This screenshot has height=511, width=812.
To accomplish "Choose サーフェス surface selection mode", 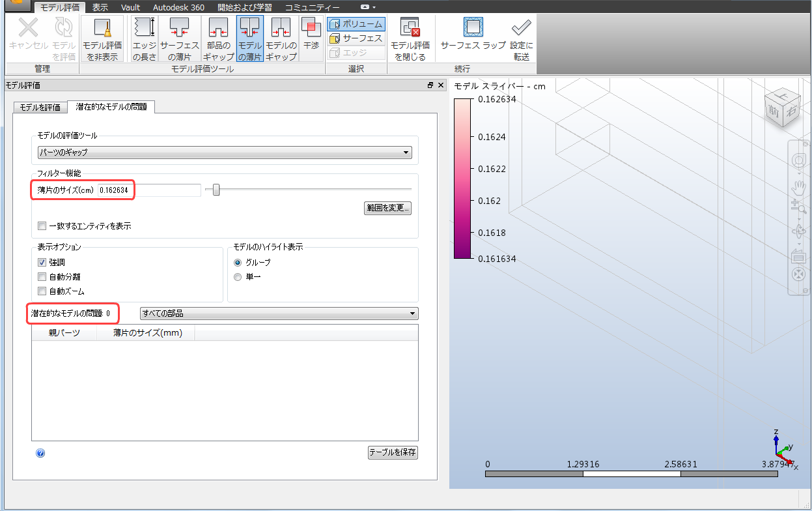I will click(x=356, y=38).
